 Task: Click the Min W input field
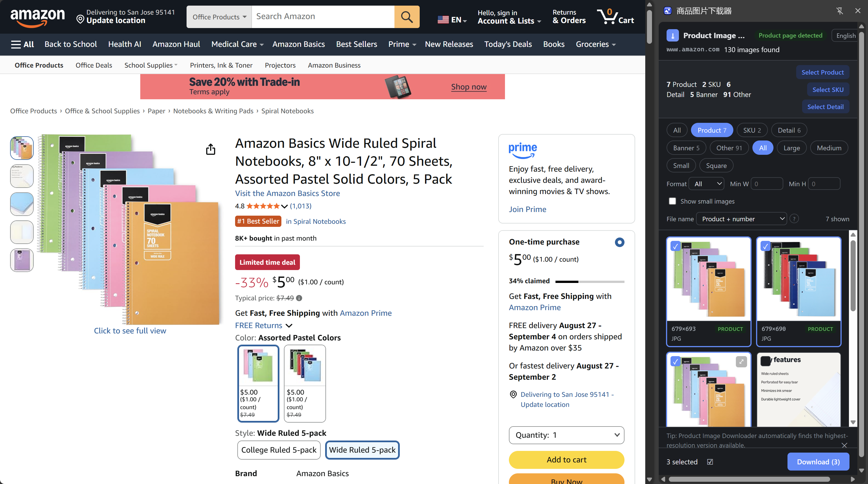point(766,184)
